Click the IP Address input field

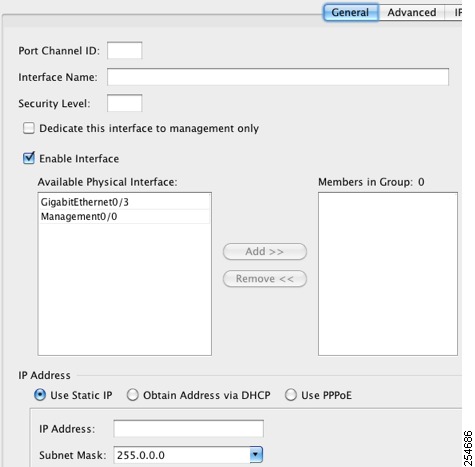(188, 429)
